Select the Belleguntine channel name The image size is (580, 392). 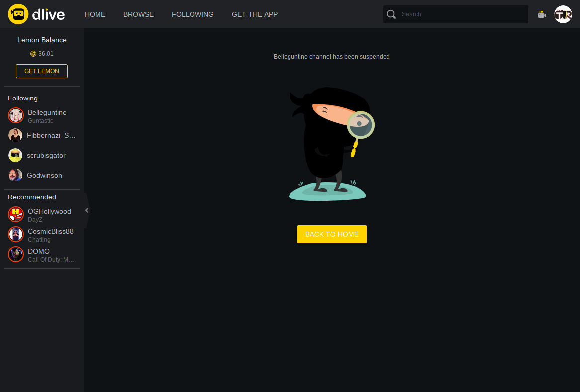47,112
